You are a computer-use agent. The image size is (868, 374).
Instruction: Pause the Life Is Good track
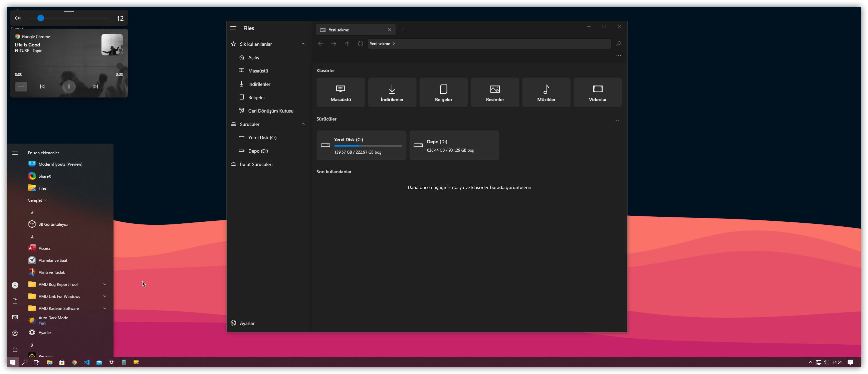tap(69, 86)
